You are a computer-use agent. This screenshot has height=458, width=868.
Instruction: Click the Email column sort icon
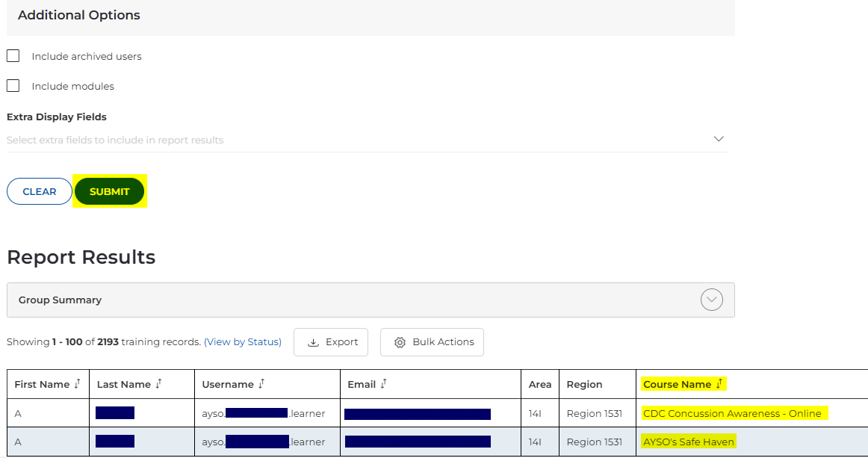pyautogui.click(x=383, y=384)
